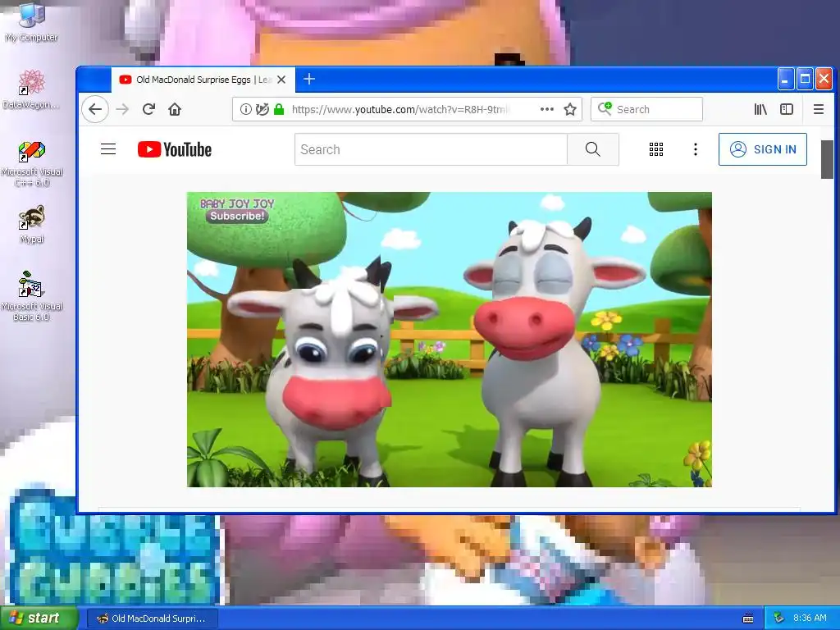This screenshot has width=840, height=630.
Task: Click the browser toolbar Search box
Action: [646, 109]
